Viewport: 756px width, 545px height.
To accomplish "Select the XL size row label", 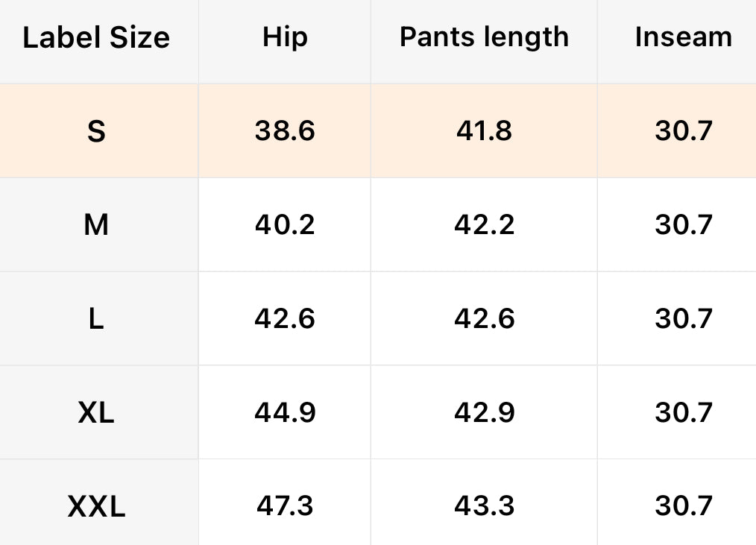I will coord(96,412).
